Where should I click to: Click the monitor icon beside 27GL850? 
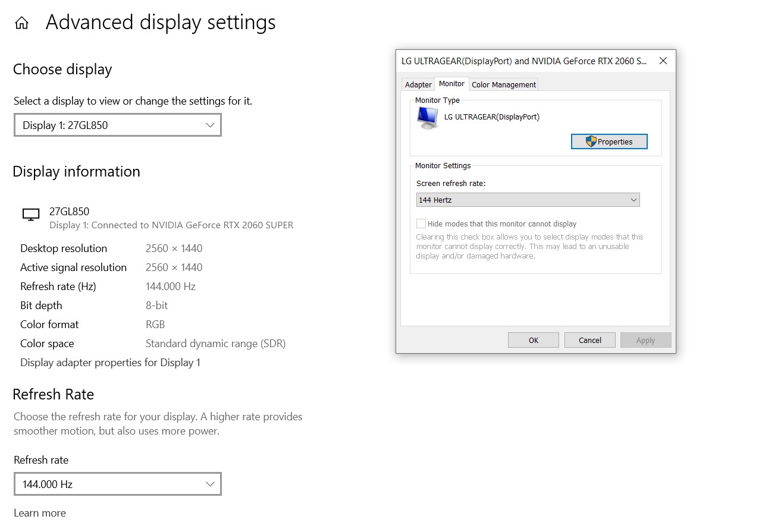[31, 215]
